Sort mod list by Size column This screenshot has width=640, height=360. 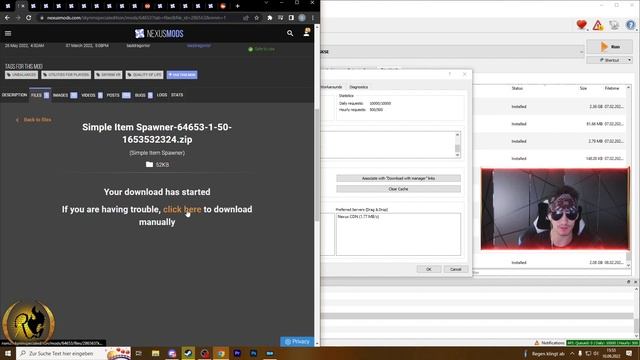[x=583, y=88]
